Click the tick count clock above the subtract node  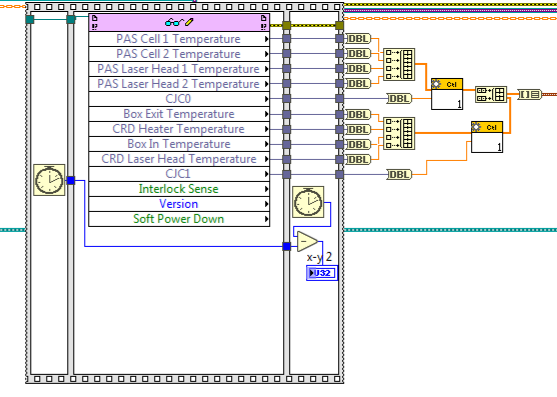308,202
